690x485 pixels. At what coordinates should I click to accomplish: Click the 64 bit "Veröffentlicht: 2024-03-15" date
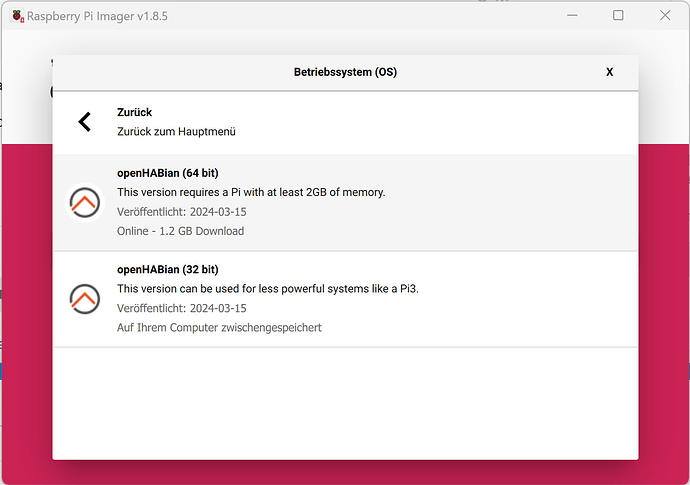(182, 212)
